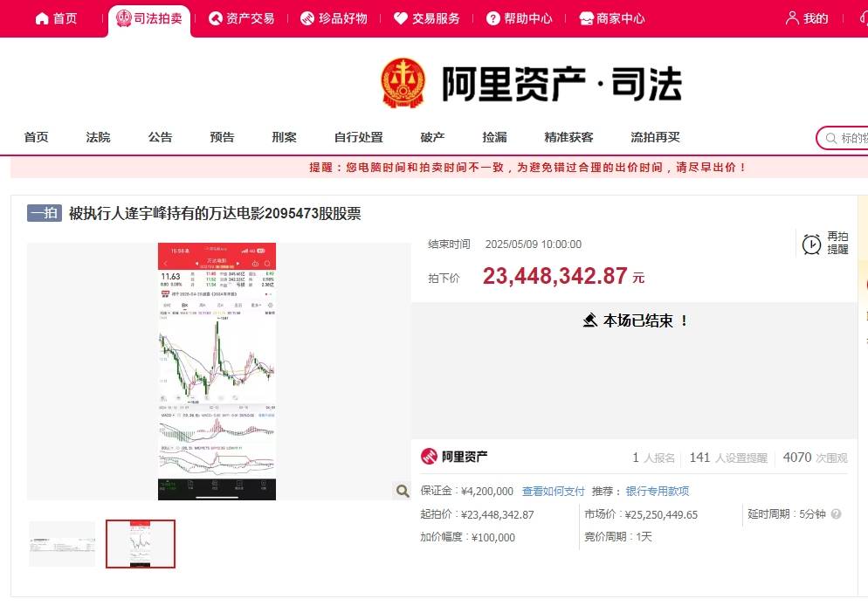Click the end time 2025/05/09 10:00:00
Image resolution: width=868 pixels, height=606 pixels.
click(x=534, y=244)
